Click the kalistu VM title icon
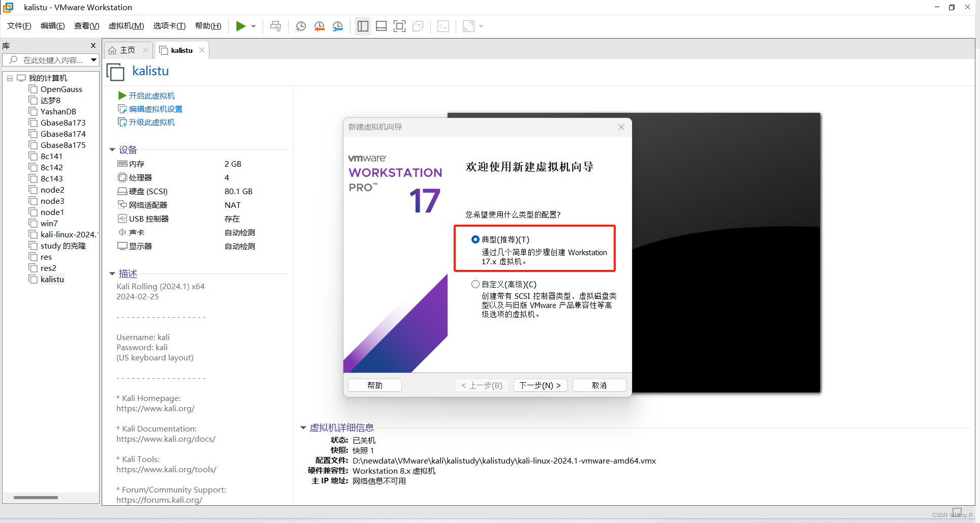This screenshot has width=980, height=523. pos(115,72)
